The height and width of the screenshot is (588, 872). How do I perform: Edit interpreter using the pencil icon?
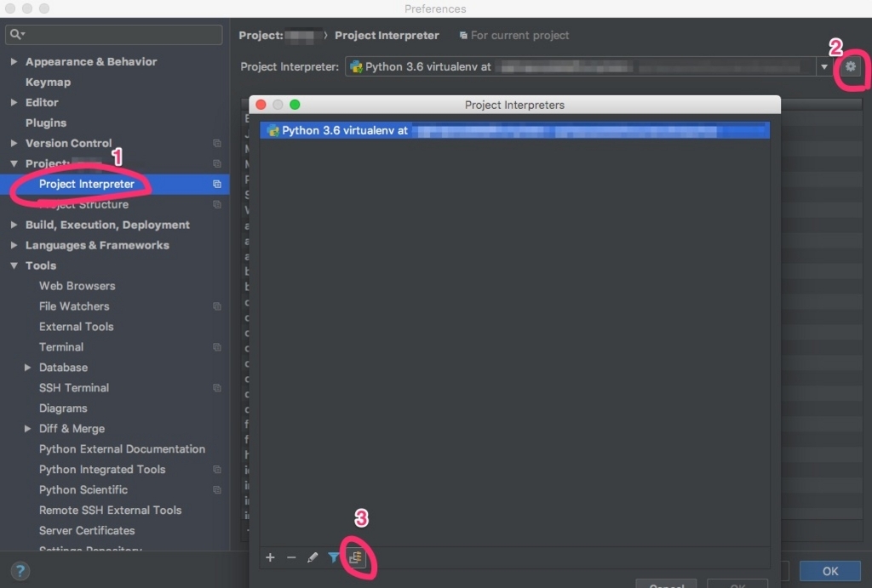(313, 557)
